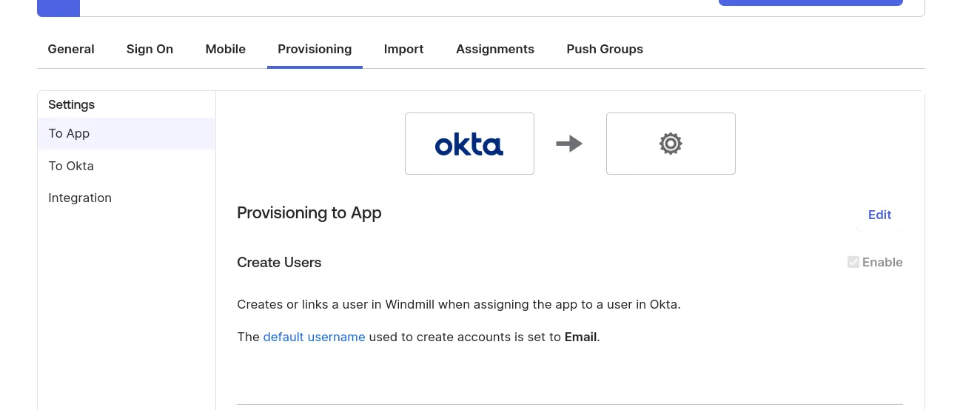This screenshot has width=980, height=410.
Task: Click Edit for Provisioning to App
Action: click(x=879, y=215)
